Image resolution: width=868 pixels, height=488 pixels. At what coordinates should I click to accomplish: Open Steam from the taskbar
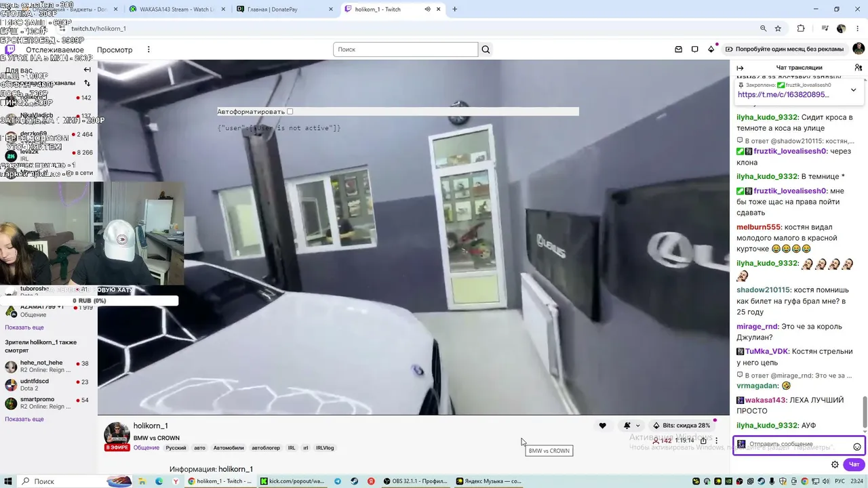click(x=355, y=481)
